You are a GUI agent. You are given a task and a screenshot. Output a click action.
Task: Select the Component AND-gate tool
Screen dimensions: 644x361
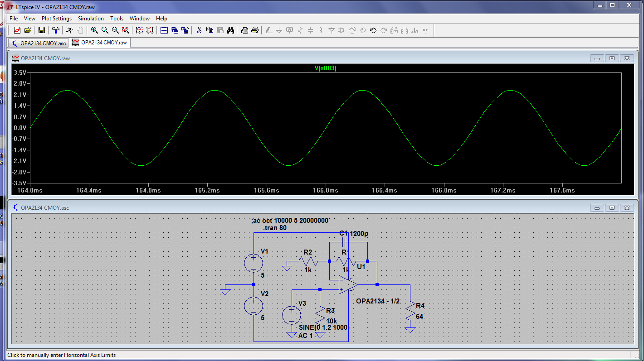pos(342,30)
